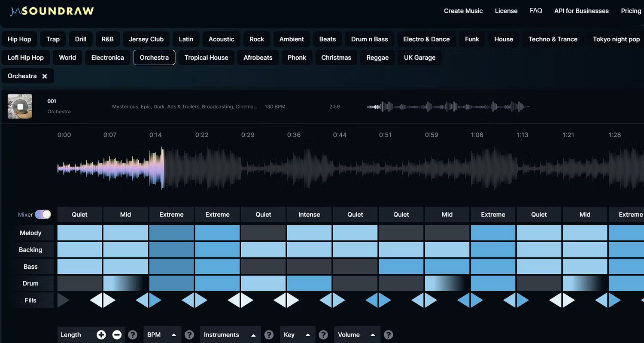Click the first fill diamond in the Fills row
The image size is (644, 343).
[102, 300]
